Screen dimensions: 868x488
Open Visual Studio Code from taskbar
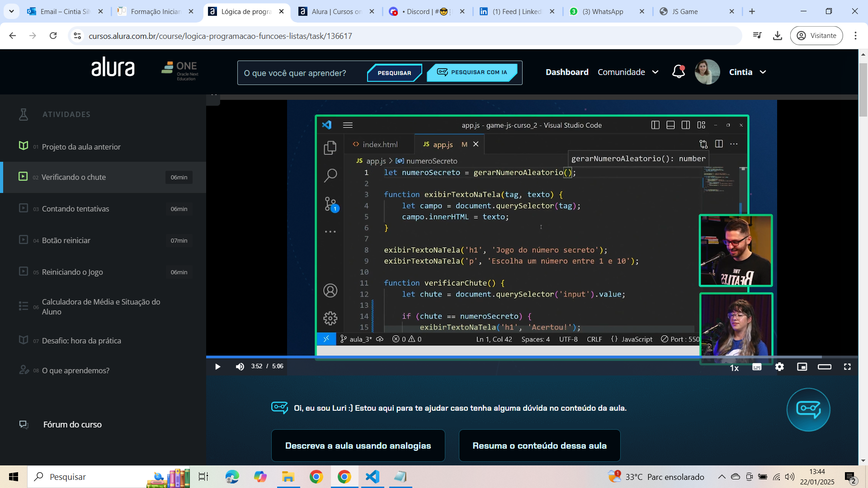tap(373, 477)
